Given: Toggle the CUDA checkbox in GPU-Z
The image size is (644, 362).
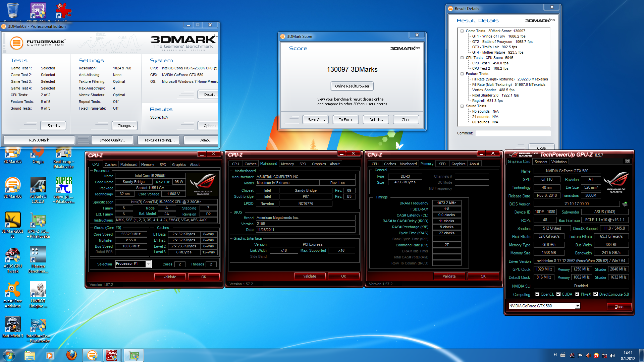Looking at the screenshot, I should [x=558, y=294].
